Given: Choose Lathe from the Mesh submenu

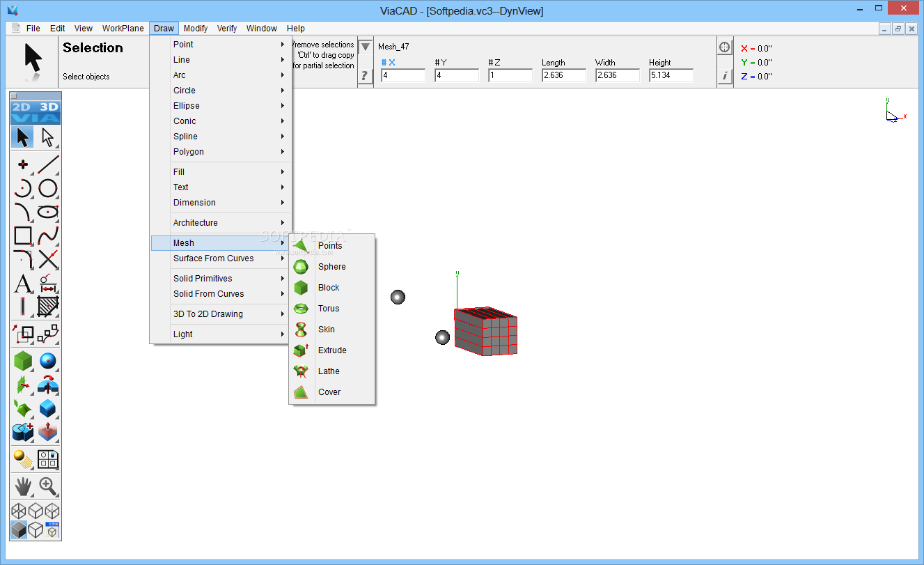Looking at the screenshot, I should (x=332, y=371).
